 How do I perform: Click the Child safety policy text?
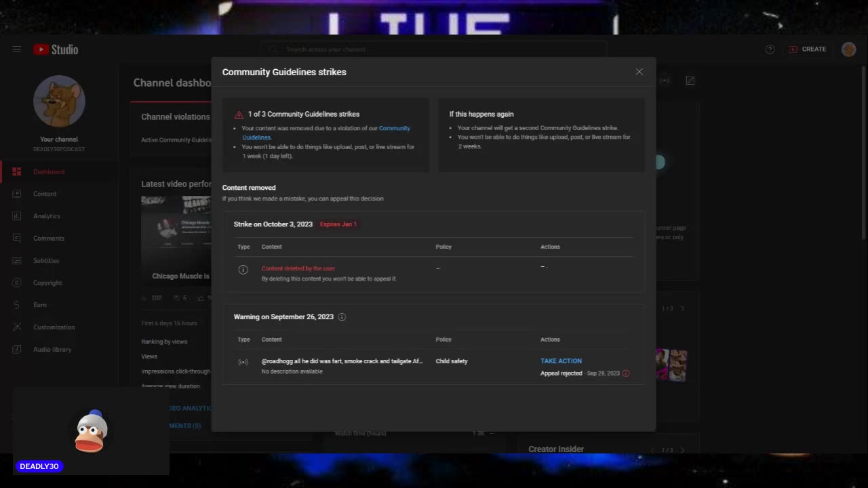click(452, 361)
